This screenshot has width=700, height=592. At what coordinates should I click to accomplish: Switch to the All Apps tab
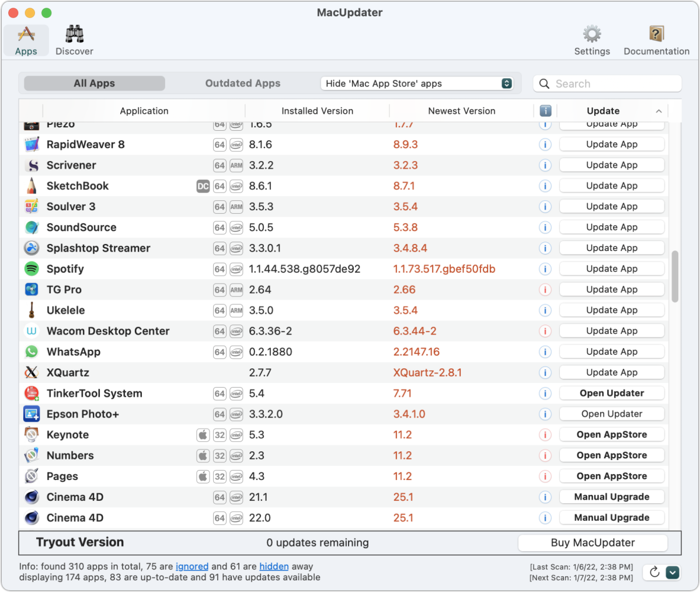94,83
